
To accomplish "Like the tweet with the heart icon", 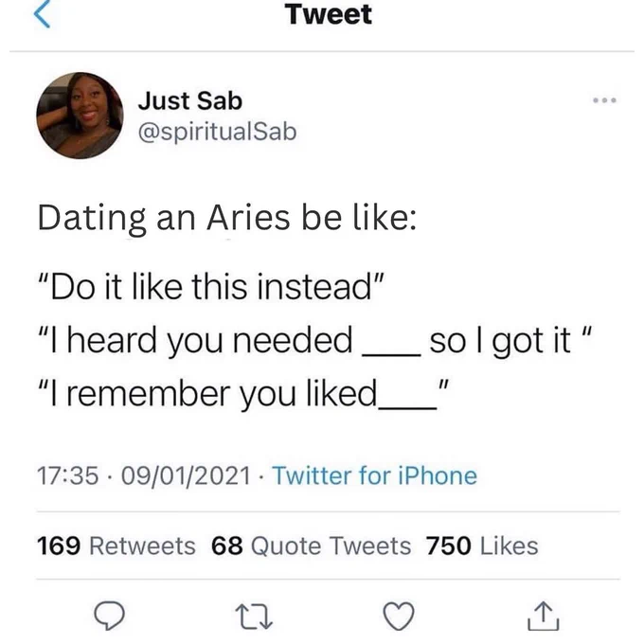I will [x=399, y=616].
